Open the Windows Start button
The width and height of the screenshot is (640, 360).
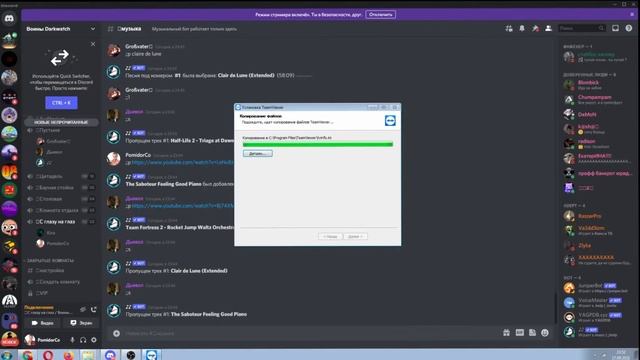7,355
